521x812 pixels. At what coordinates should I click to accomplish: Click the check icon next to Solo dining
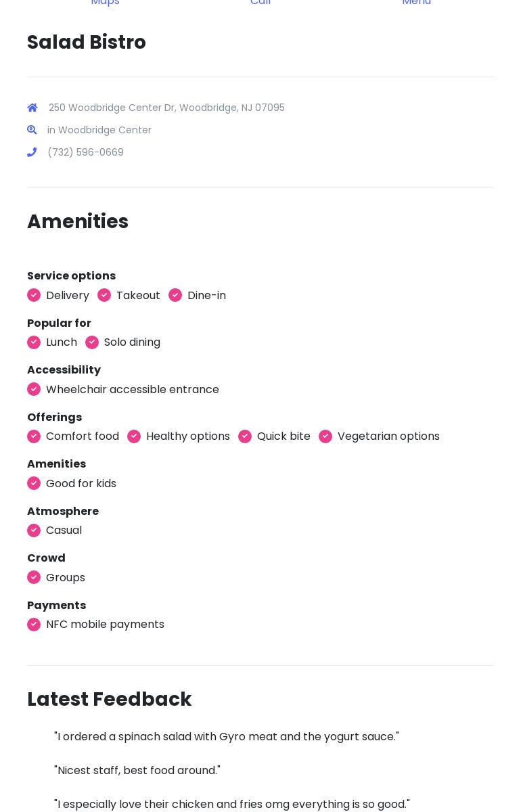pos(92,342)
